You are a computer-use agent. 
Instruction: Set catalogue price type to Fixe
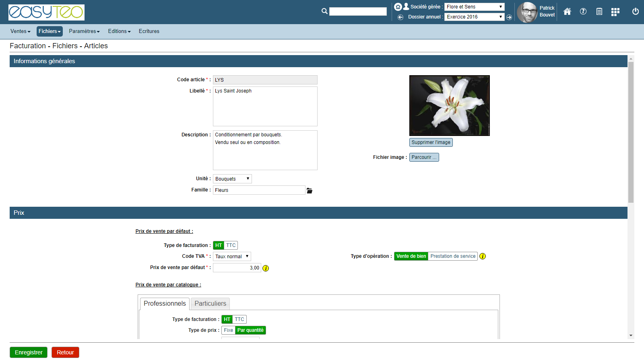[228, 330]
